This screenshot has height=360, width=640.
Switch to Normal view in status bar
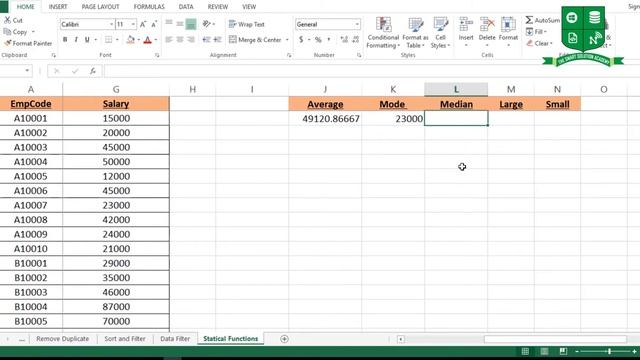[525, 351]
